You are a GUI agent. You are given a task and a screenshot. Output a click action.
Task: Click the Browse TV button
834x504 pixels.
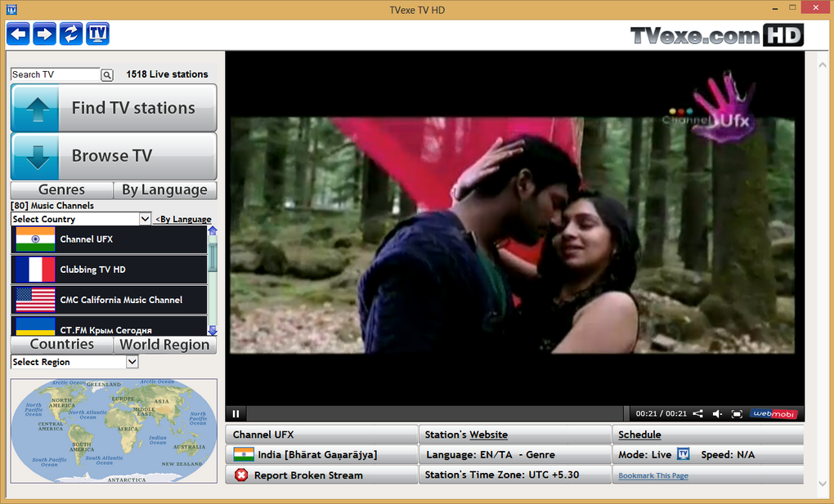coord(114,156)
